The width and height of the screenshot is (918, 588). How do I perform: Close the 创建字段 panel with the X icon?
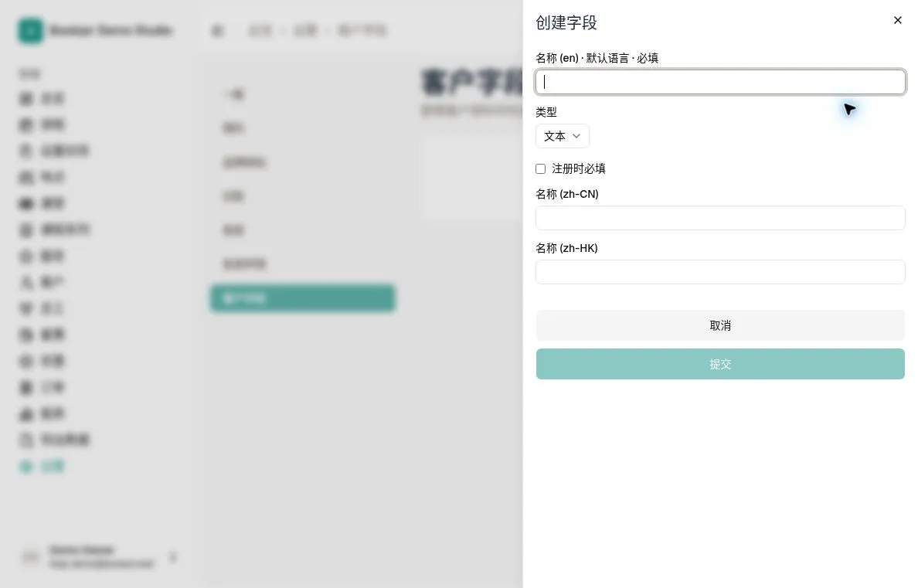(x=897, y=21)
